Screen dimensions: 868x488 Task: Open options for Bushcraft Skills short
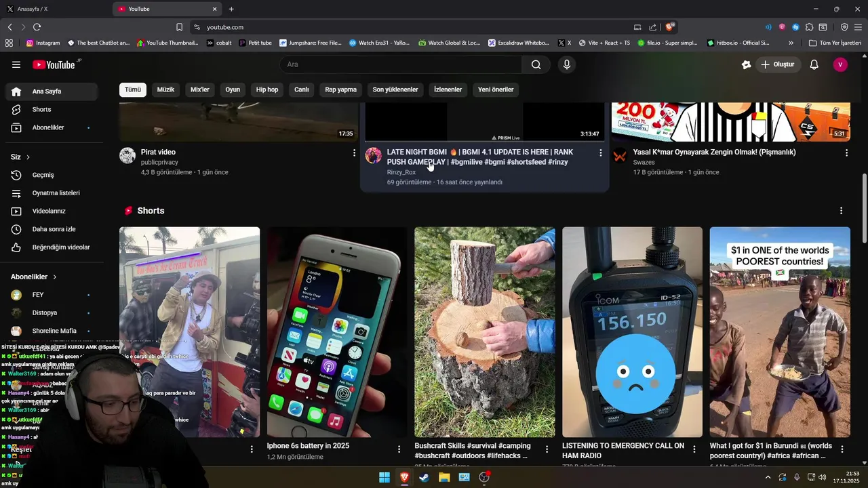coord(547,449)
